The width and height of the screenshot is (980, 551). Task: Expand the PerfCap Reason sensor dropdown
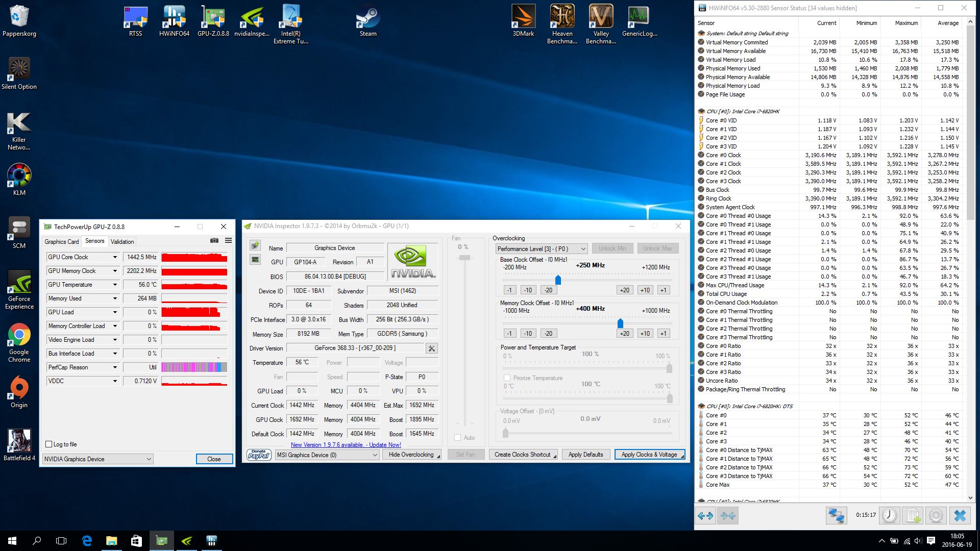tap(115, 367)
